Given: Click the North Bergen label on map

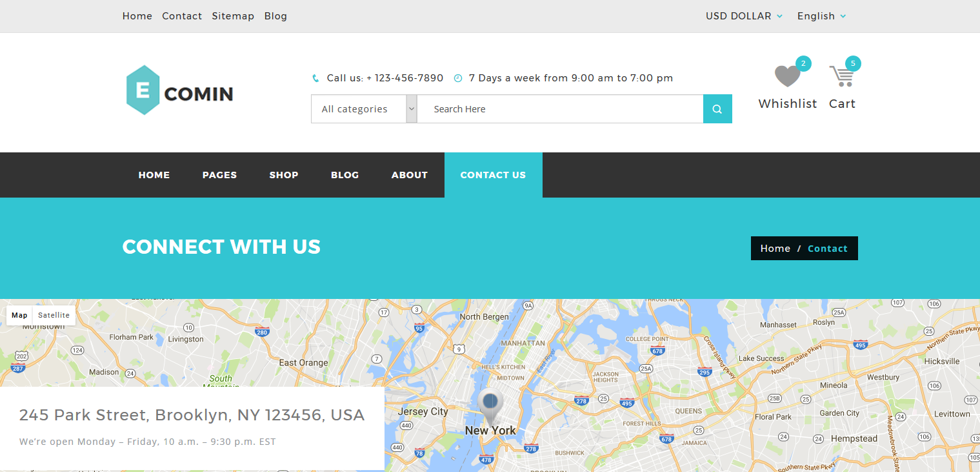Looking at the screenshot, I should coord(484,317).
